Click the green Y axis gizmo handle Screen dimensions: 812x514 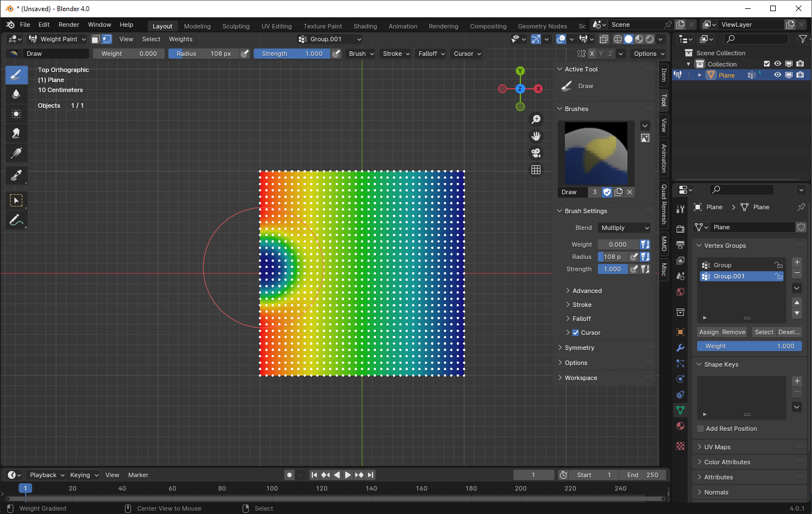click(520, 71)
